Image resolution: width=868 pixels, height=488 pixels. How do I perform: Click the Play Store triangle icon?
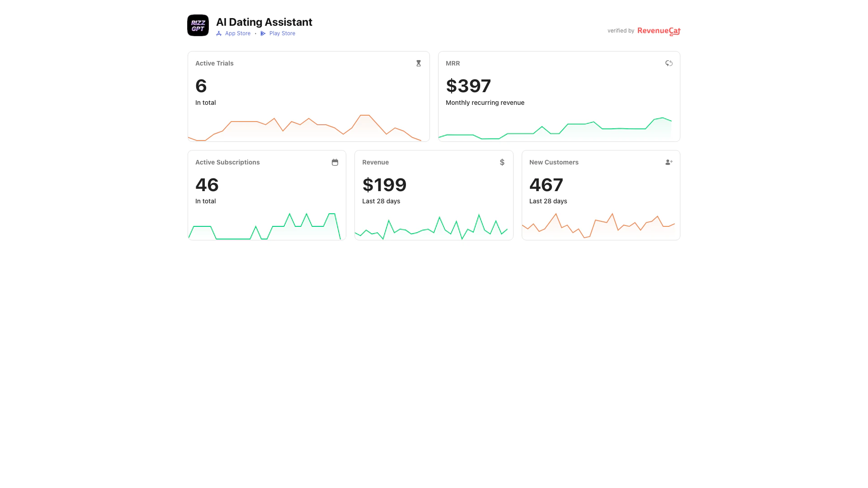point(263,33)
